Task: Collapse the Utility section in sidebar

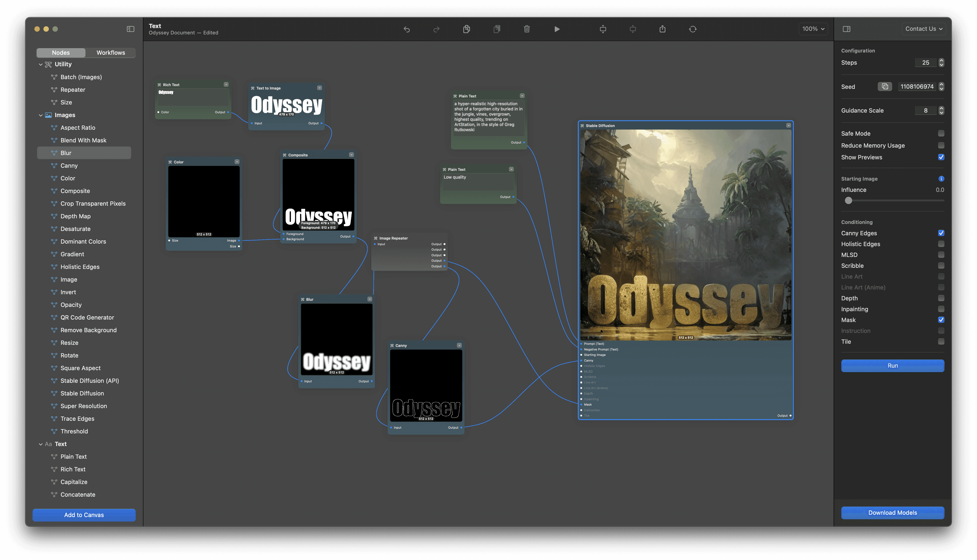Action: (x=41, y=64)
